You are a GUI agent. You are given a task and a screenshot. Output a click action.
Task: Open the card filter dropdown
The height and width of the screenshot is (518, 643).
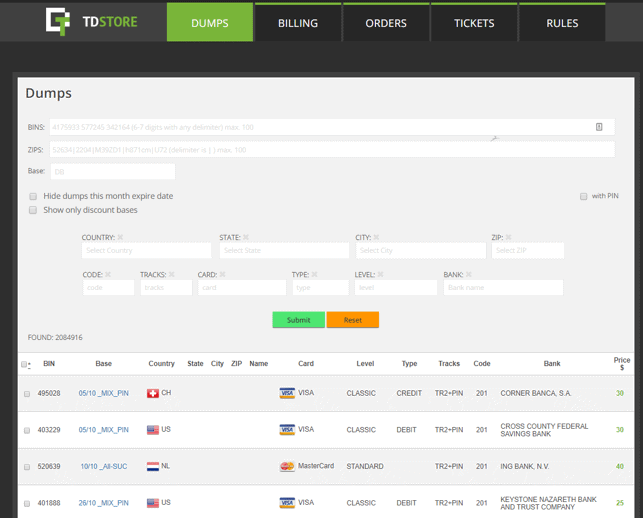pos(242,288)
